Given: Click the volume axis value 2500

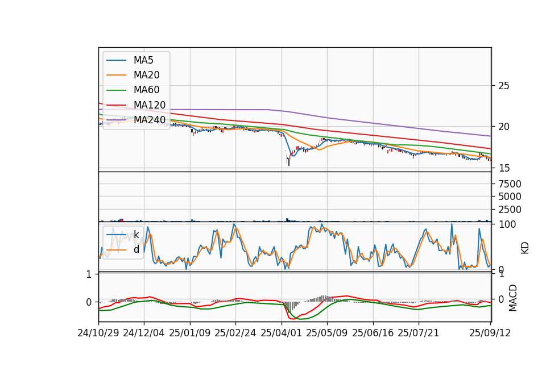Looking at the screenshot, I should point(510,210).
